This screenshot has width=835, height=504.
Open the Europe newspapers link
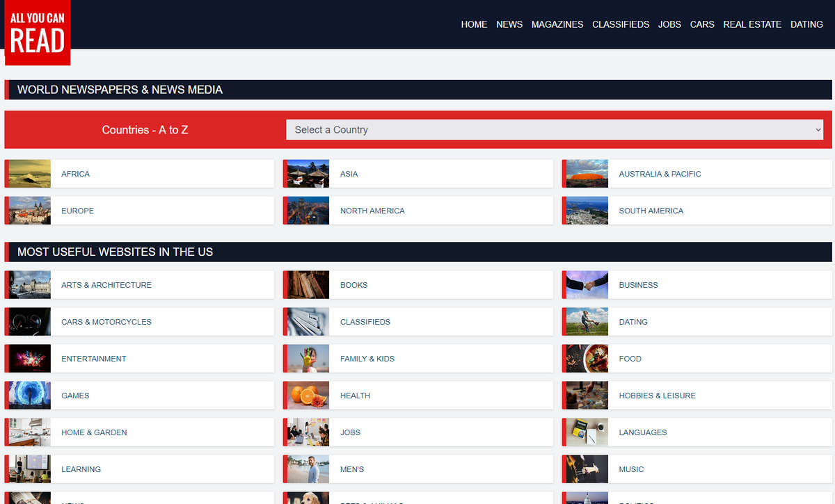pyautogui.click(x=77, y=211)
